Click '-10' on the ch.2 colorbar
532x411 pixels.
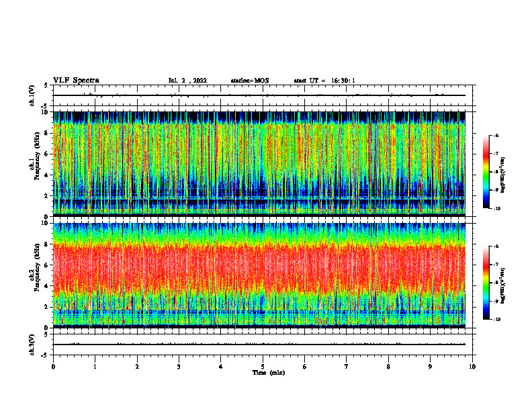[x=496, y=320]
